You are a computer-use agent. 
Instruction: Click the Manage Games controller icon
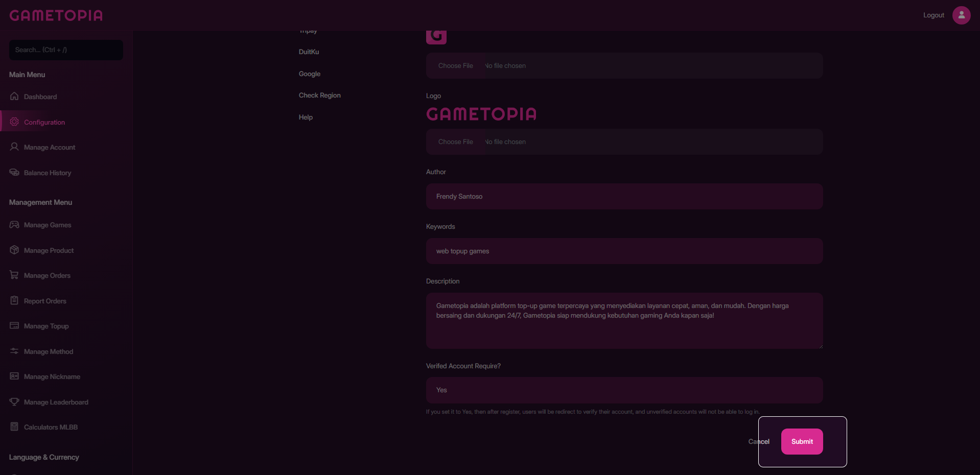(14, 224)
